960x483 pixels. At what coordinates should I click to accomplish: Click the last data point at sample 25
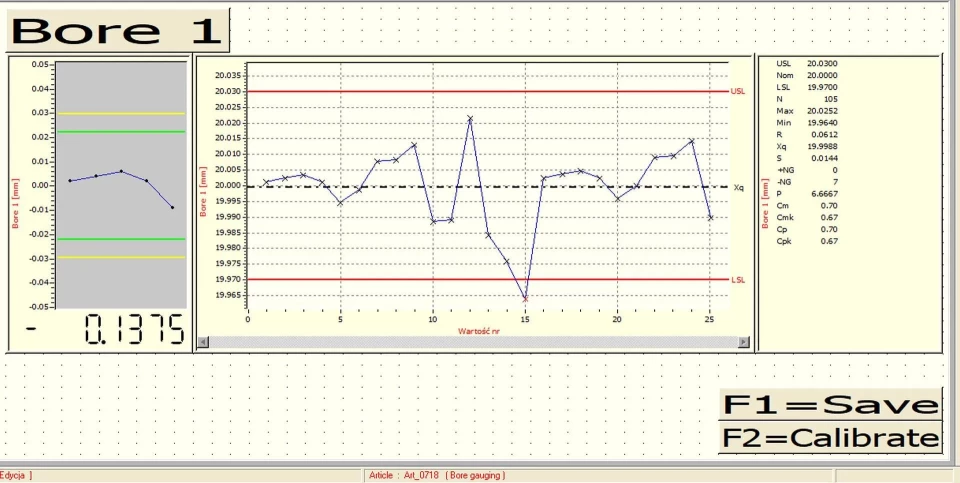click(710, 217)
